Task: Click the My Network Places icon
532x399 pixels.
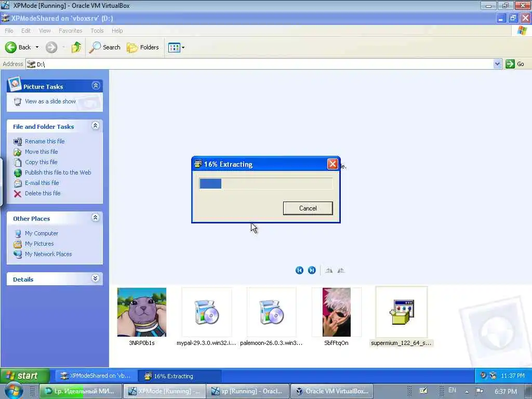Action: (18, 254)
